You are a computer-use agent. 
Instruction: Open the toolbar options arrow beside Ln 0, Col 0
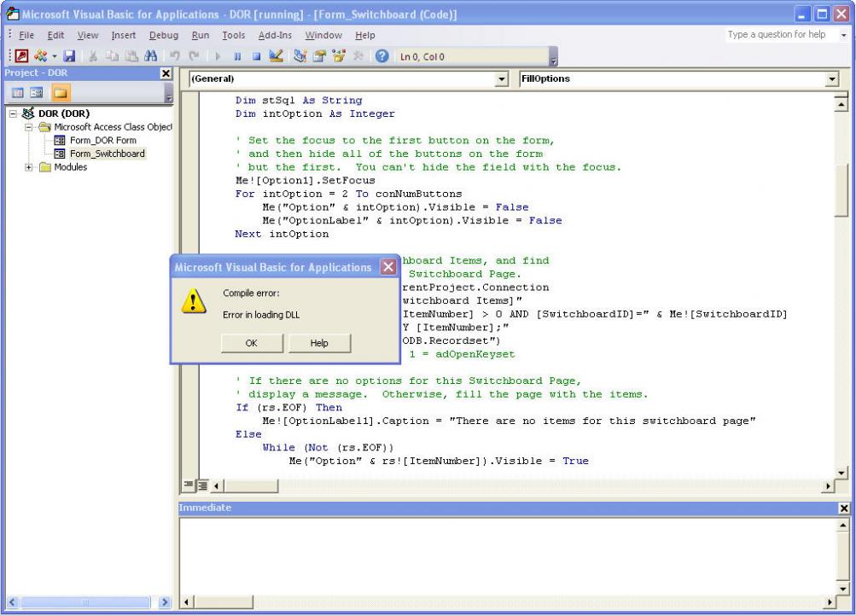coord(553,59)
